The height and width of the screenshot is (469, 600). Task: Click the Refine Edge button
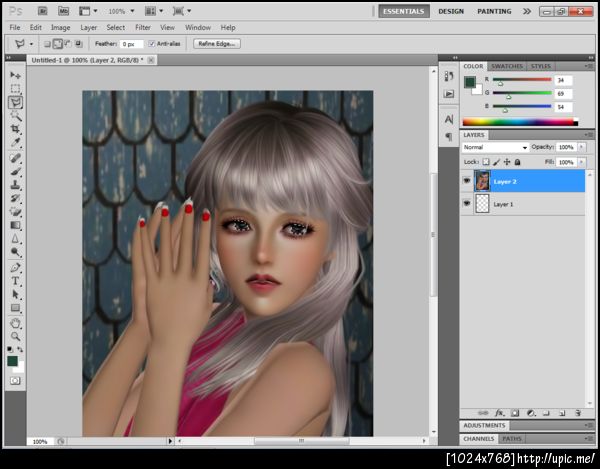217,44
